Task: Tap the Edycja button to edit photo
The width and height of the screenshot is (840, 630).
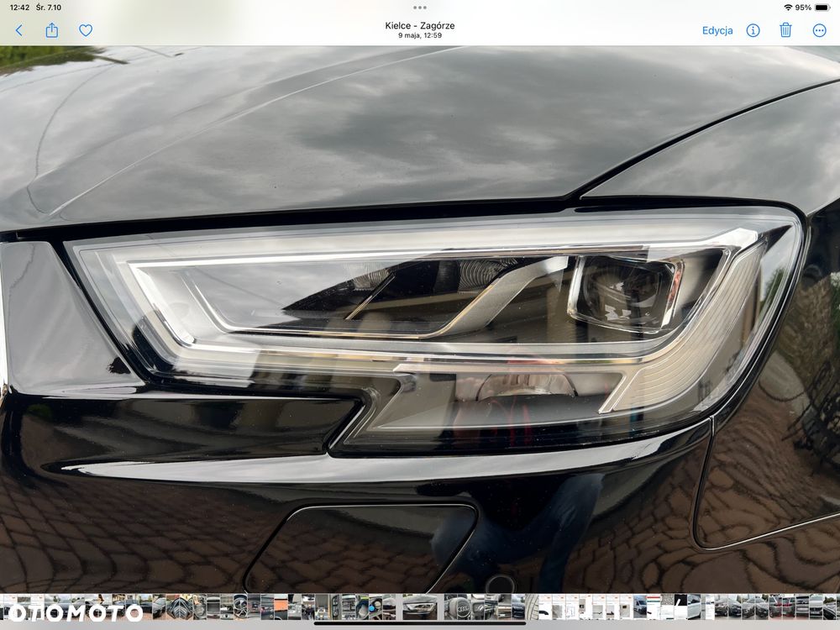Action: pyautogui.click(x=717, y=30)
